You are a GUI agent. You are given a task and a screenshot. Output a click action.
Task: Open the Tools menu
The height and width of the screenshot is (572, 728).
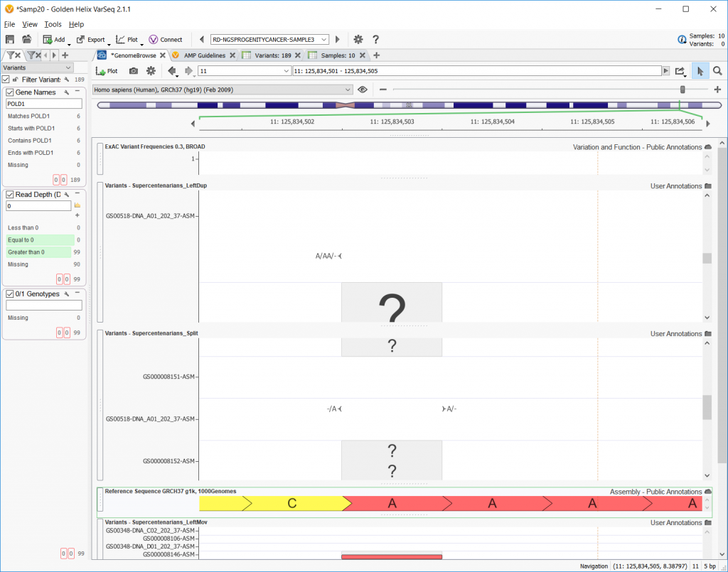[x=51, y=23]
